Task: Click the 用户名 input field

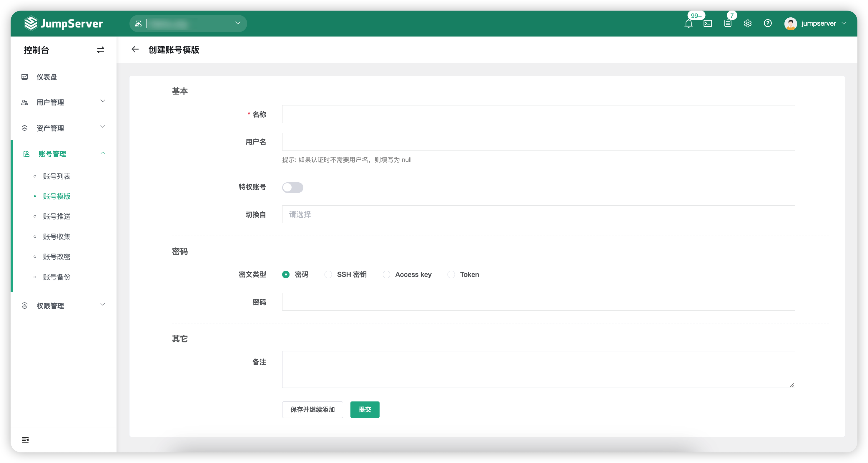Action: click(x=538, y=142)
